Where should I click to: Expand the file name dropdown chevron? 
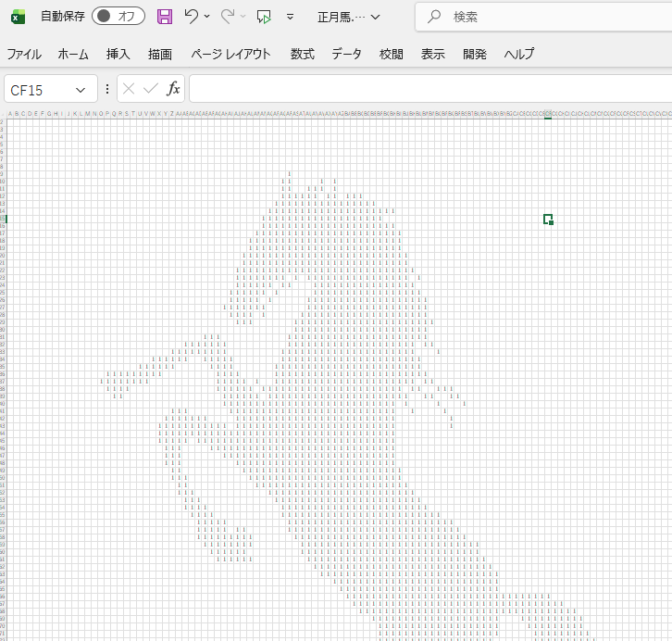375,17
